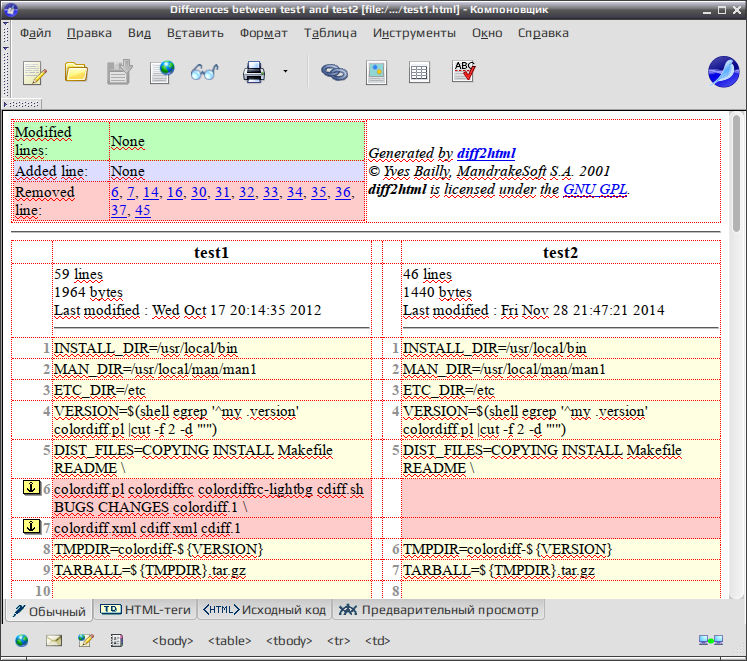Select the <tr> tag in status bar
This screenshot has height=661, width=747.
click(339, 641)
